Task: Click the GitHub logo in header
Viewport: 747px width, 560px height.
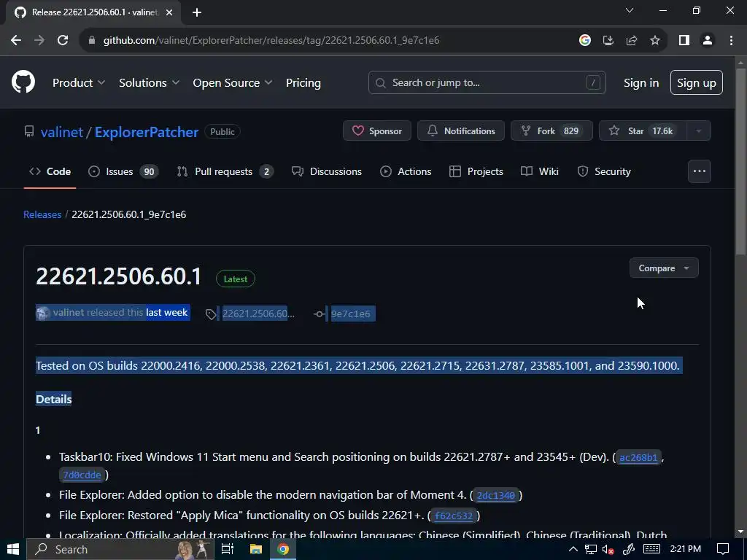Action: tap(23, 82)
